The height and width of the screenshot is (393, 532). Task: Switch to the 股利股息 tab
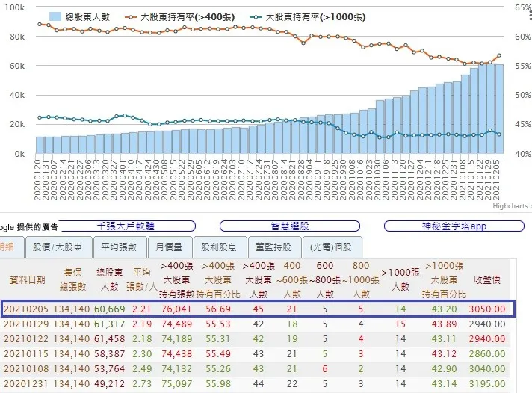[219, 247]
